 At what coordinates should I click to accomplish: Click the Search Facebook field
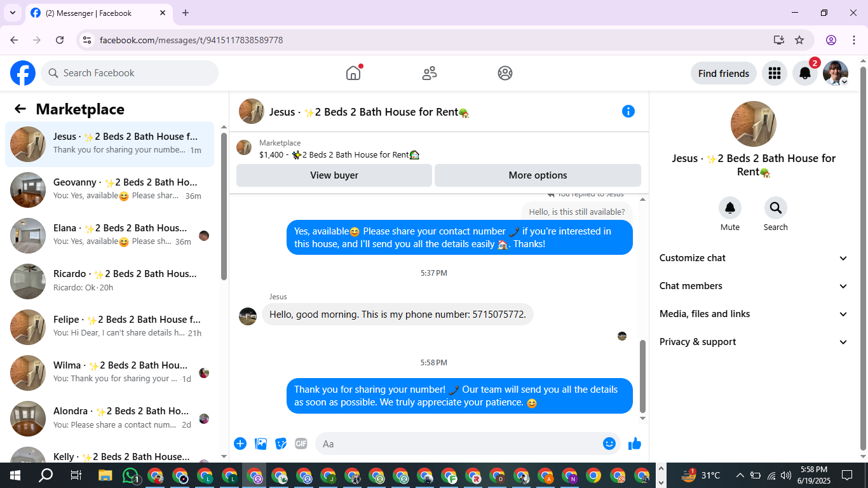click(x=130, y=73)
